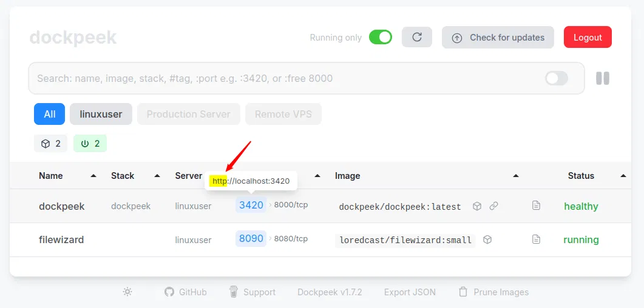Open port 3420 link

point(251,205)
